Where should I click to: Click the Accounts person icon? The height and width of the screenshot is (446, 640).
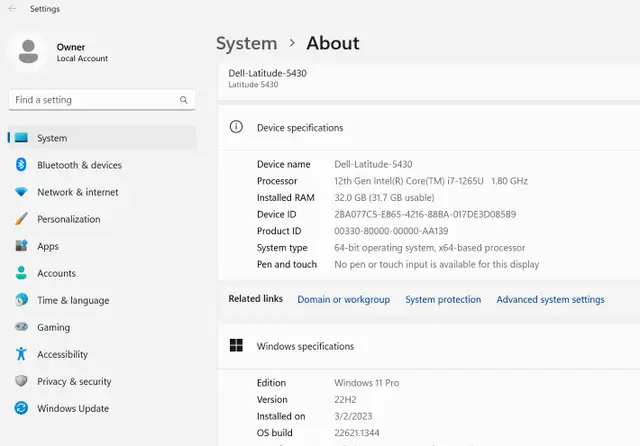pos(21,273)
